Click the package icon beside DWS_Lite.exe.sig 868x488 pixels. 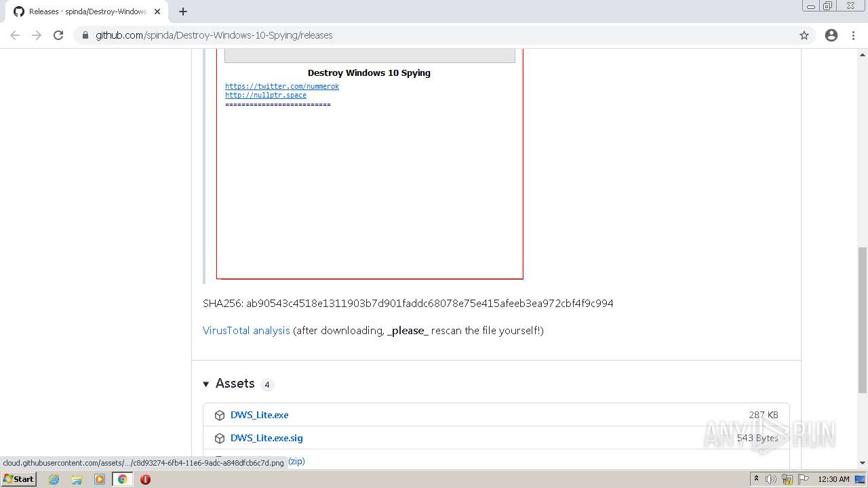click(220, 439)
